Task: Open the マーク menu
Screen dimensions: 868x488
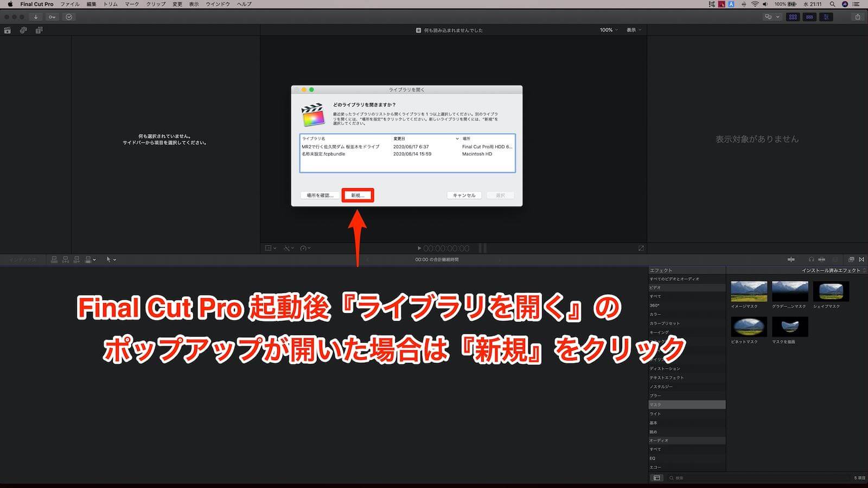Action: click(x=132, y=4)
